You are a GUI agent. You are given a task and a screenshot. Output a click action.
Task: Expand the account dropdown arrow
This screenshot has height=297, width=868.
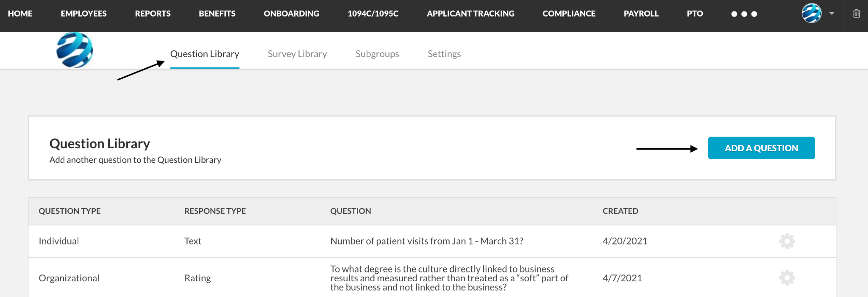(x=832, y=14)
